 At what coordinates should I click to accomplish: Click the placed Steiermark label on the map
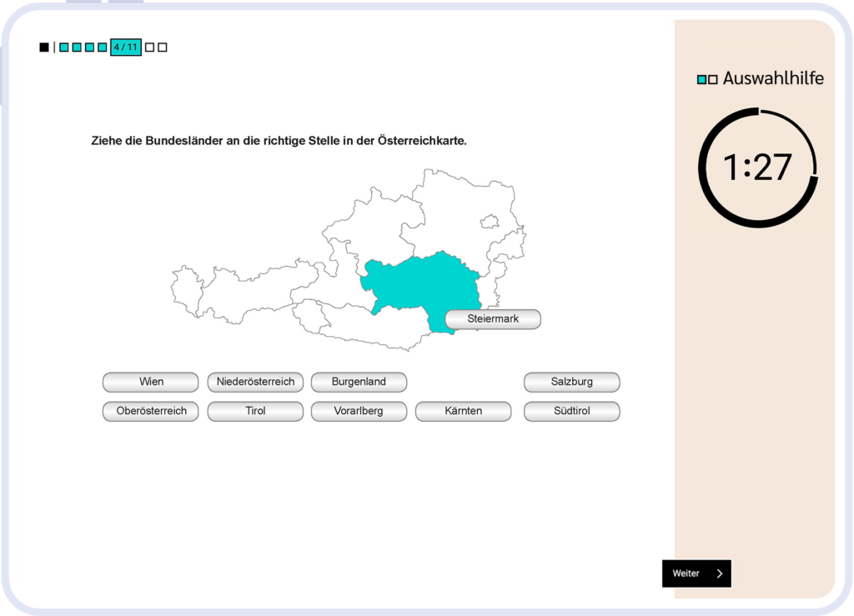click(x=493, y=319)
